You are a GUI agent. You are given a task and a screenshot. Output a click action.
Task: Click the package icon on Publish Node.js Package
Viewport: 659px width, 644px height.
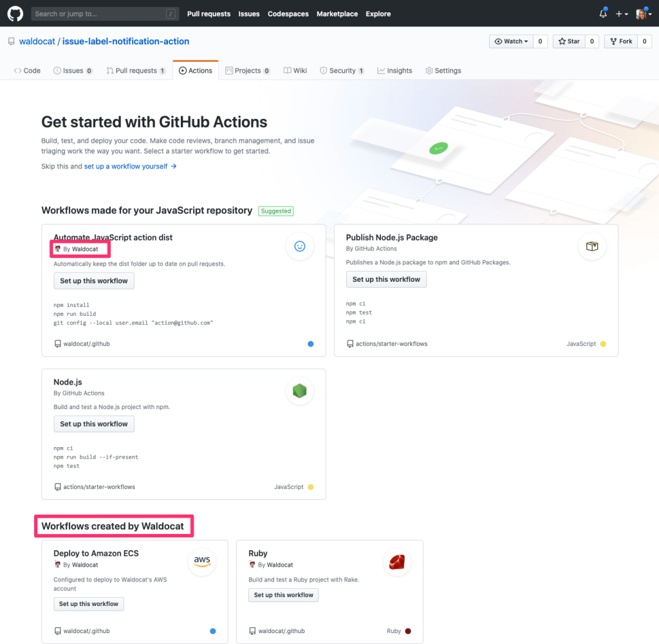pyautogui.click(x=591, y=246)
